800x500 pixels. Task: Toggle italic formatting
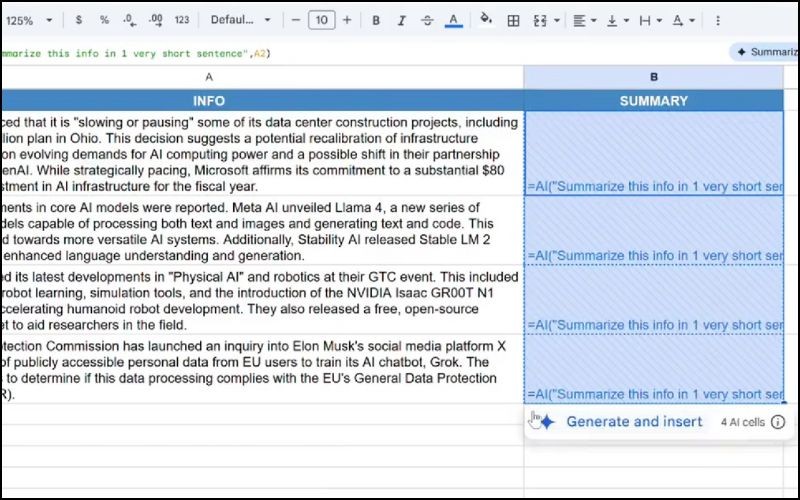(x=402, y=20)
